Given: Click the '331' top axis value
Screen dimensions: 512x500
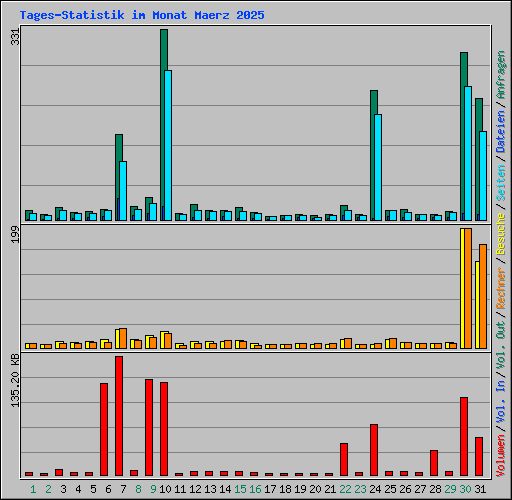Looking at the screenshot, I should click(x=16, y=37).
